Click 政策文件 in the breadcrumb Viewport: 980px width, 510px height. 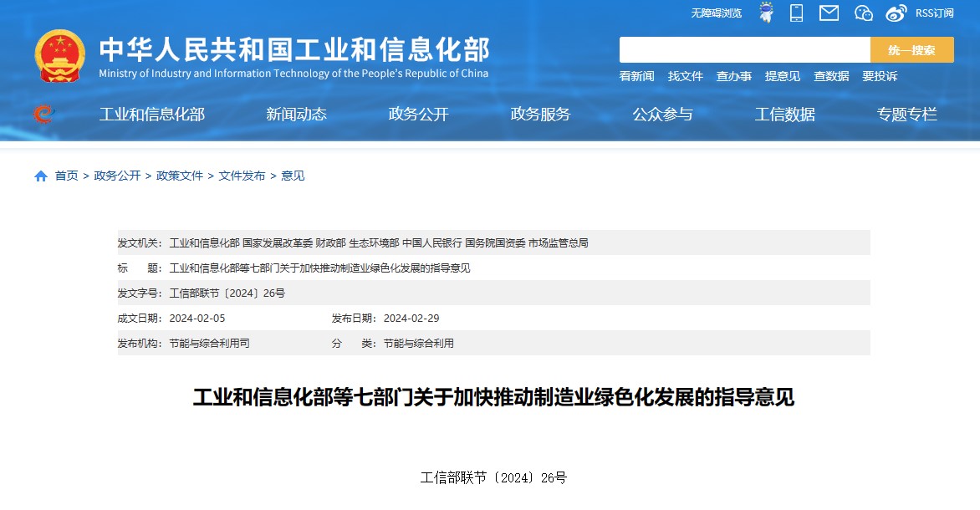pos(180,176)
